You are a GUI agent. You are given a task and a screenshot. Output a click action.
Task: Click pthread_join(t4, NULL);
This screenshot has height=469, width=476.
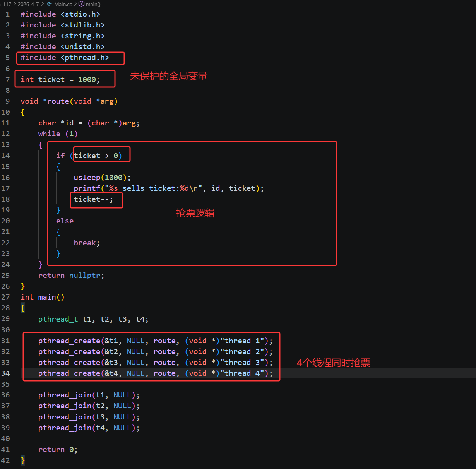[89, 428]
